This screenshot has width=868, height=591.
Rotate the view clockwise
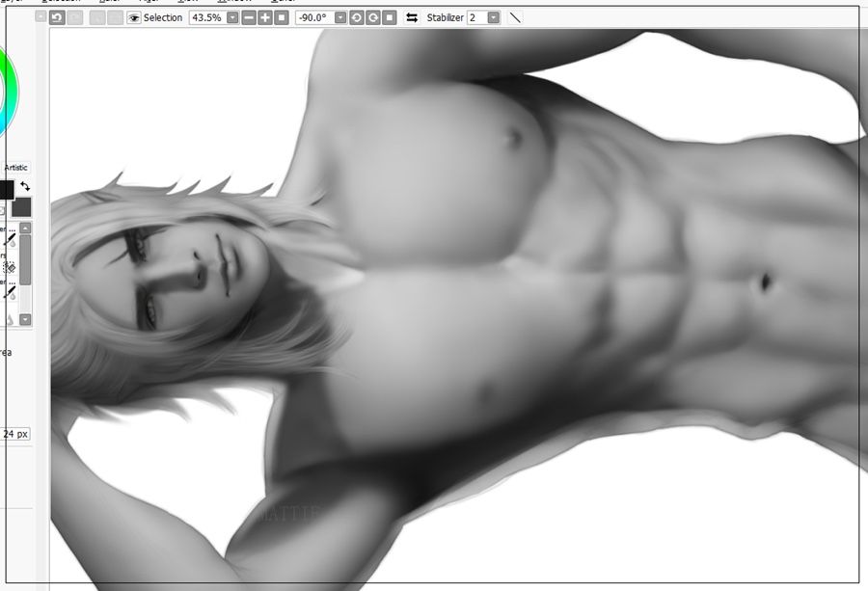tap(373, 17)
